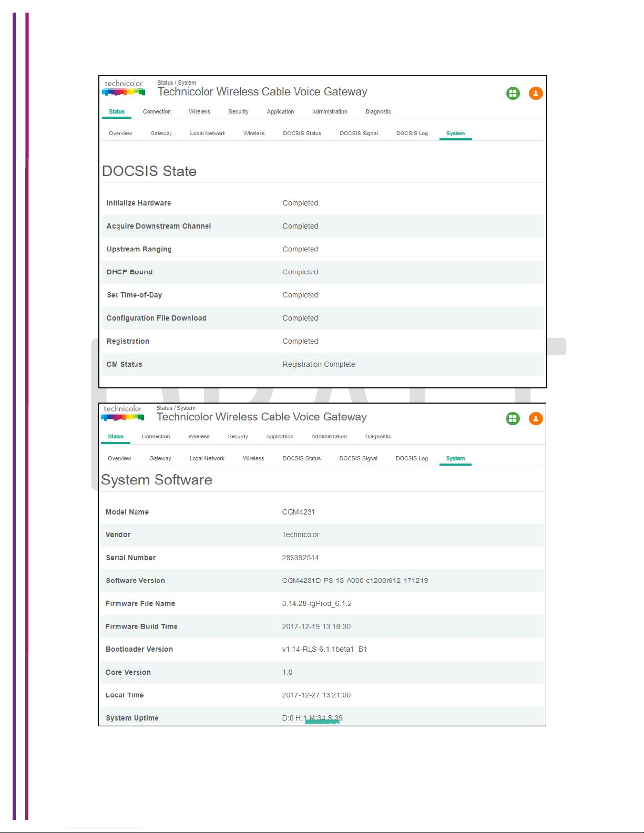Click the Vendor value "Technicolor"
This screenshot has width=644, height=833.
pyautogui.click(x=301, y=535)
